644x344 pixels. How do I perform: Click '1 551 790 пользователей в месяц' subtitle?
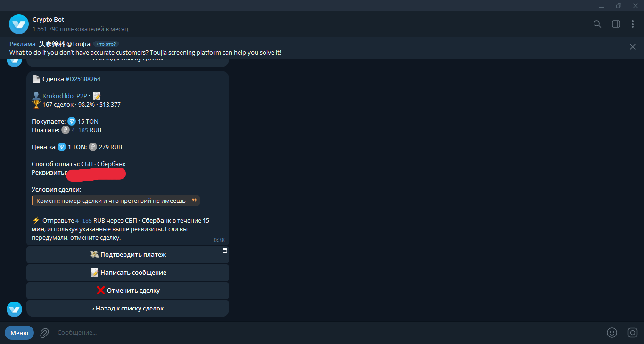(x=80, y=29)
